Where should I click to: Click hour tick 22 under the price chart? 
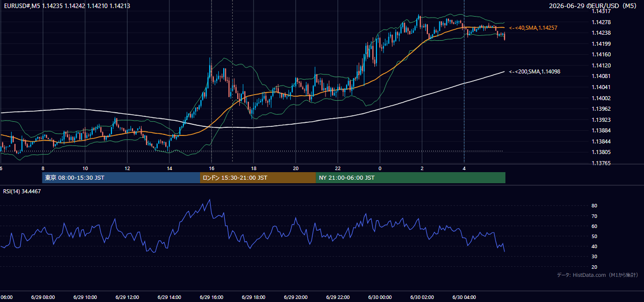[x=338, y=168]
